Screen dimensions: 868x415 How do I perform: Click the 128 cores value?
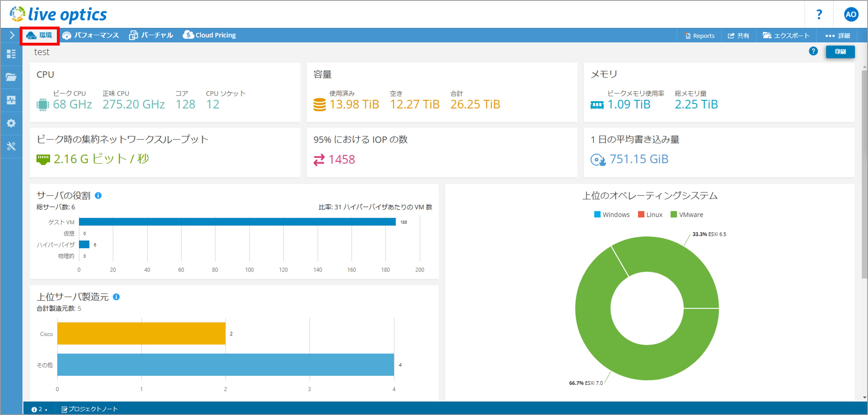[x=185, y=105]
